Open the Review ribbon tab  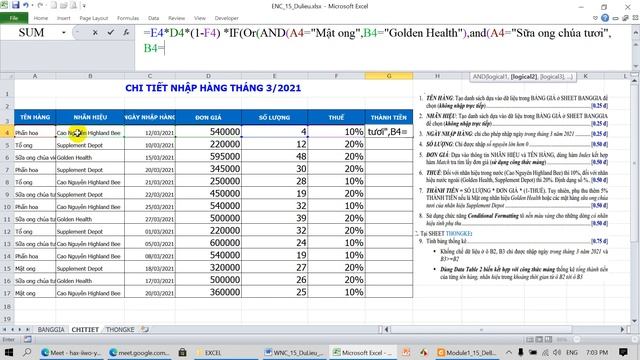176,18
